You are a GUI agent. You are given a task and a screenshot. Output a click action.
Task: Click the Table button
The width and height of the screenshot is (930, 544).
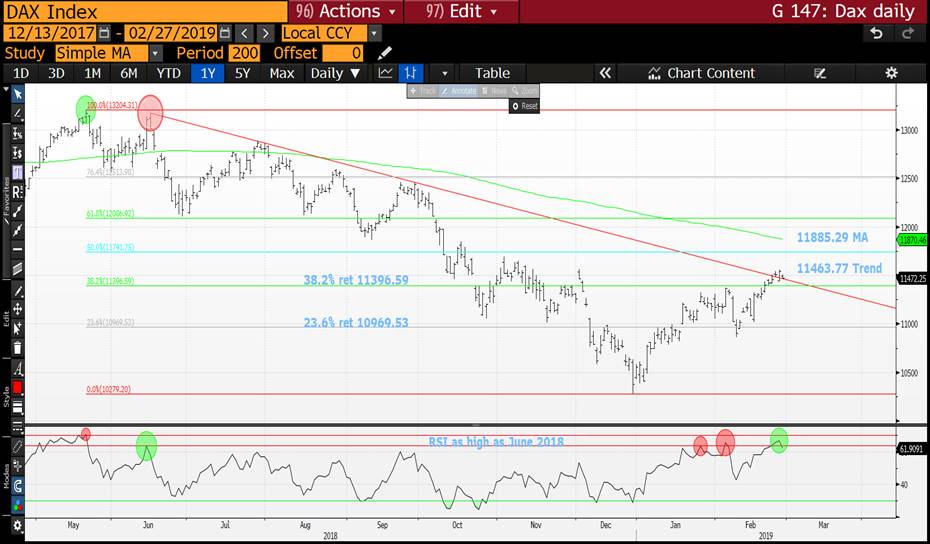(x=492, y=73)
